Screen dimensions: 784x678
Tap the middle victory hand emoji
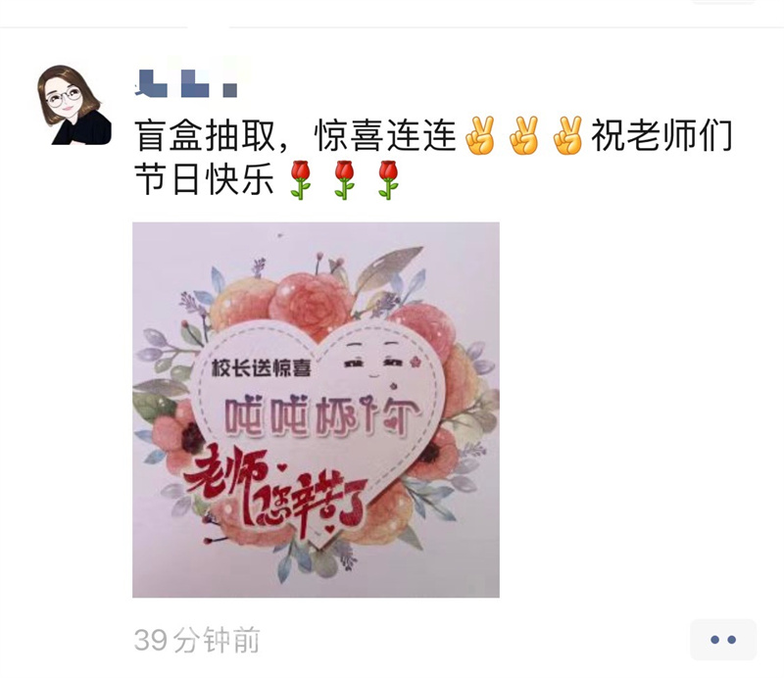pos(524,135)
